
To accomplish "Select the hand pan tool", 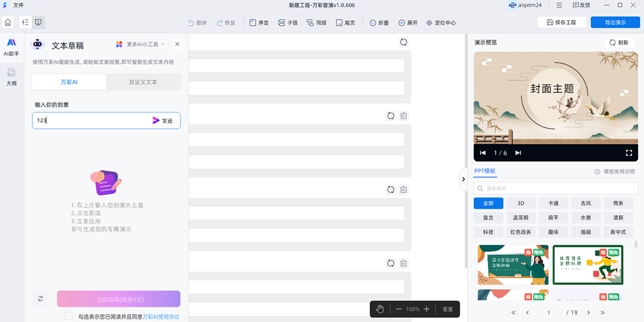I will pos(380,309).
